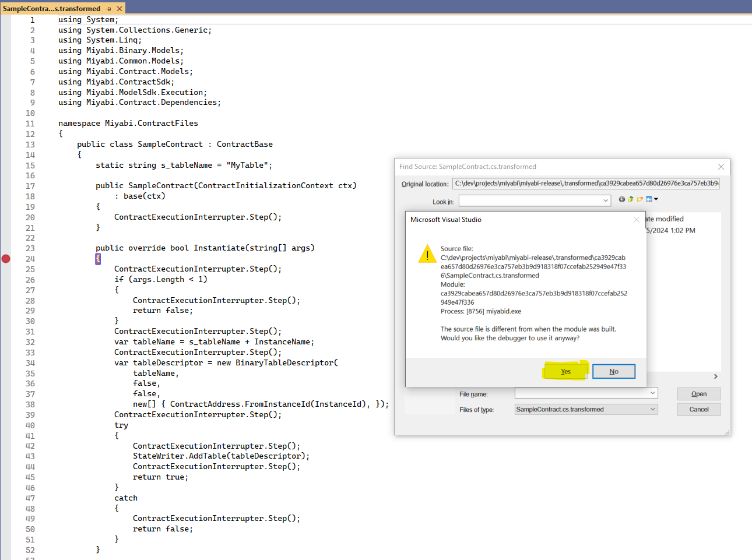Image resolution: width=752 pixels, height=560 pixels.
Task: Click the highlighted opening brace on line 24
Action: (98, 259)
